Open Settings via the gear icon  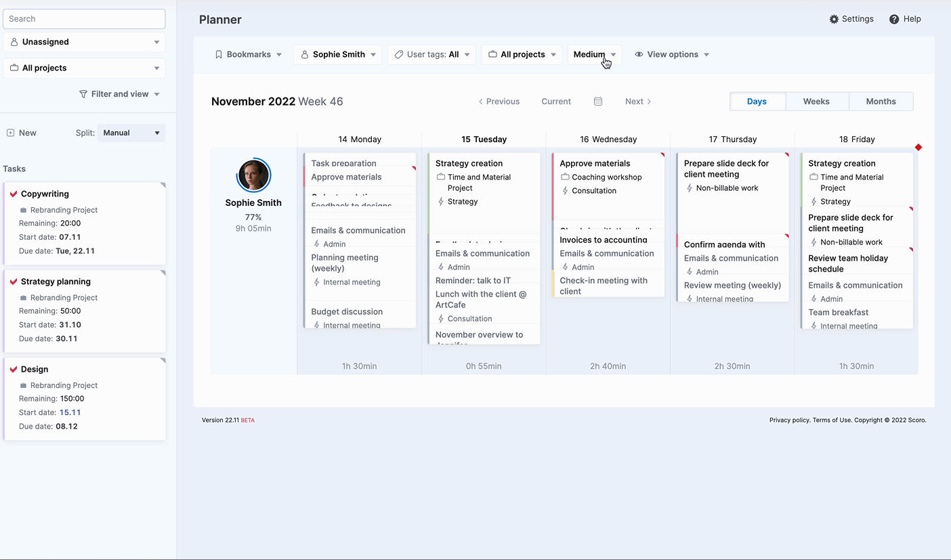[834, 19]
